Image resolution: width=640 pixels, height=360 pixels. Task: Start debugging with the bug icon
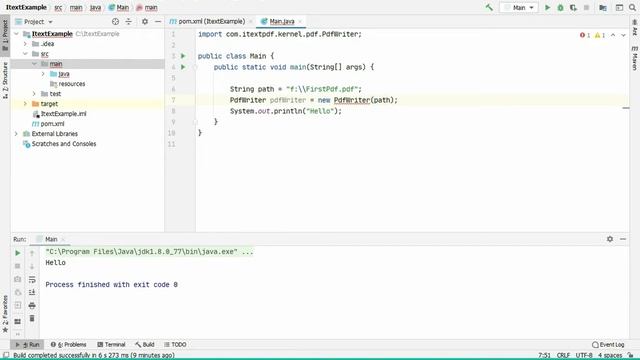(560, 7)
